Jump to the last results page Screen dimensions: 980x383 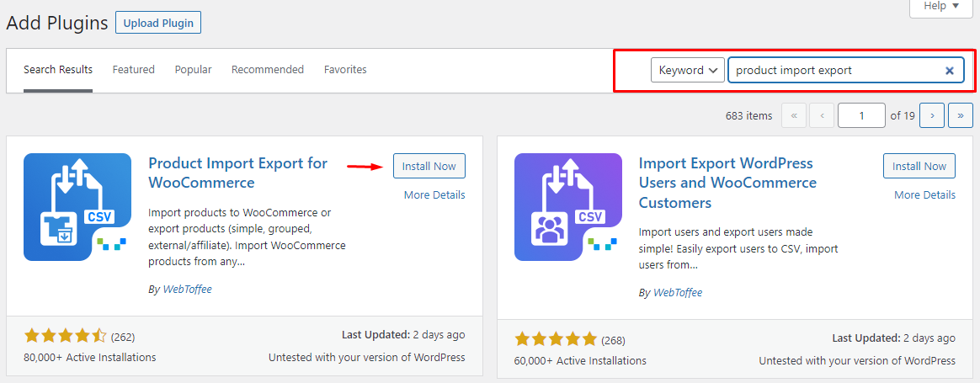coord(960,115)
